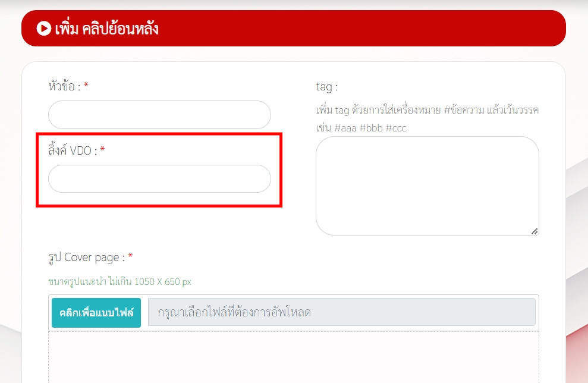Click the เพิ่ม คลิปย้อนหลัง header title
Viewport: 588px width, 383px height.
(x=106, y=29)
